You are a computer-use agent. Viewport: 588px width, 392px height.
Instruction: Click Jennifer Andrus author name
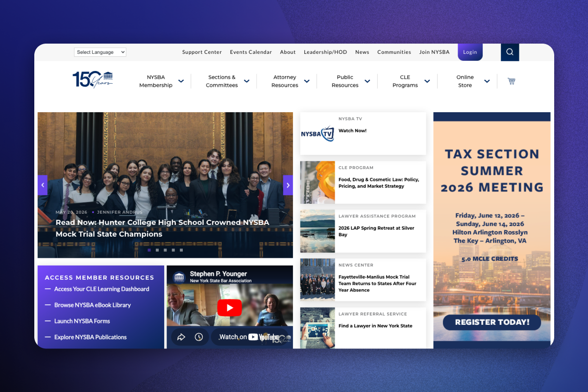(120, 212)
